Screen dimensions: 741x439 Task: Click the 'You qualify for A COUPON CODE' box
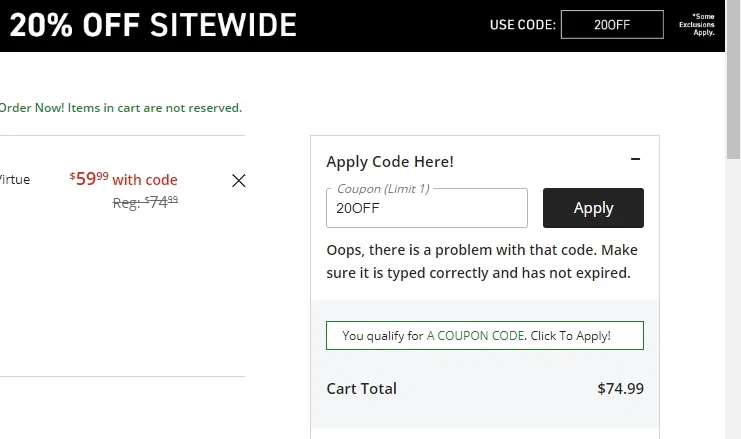pos(484,336)
